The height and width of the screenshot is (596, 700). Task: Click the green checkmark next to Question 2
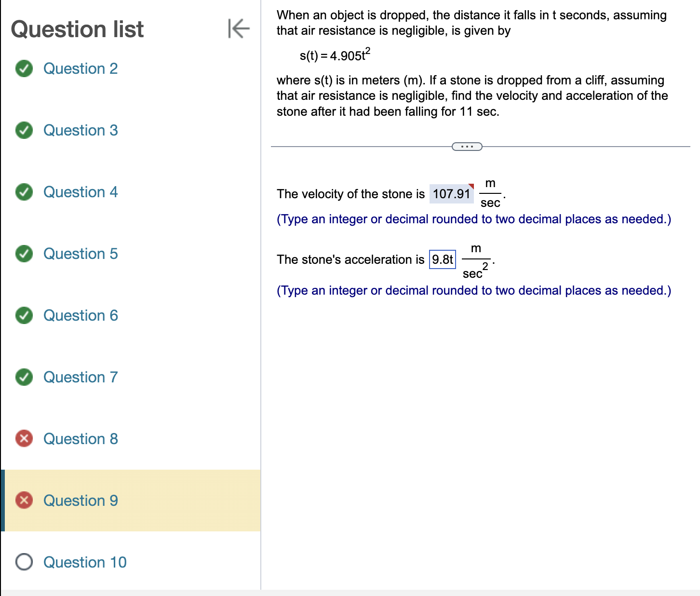tap(24, 68)
